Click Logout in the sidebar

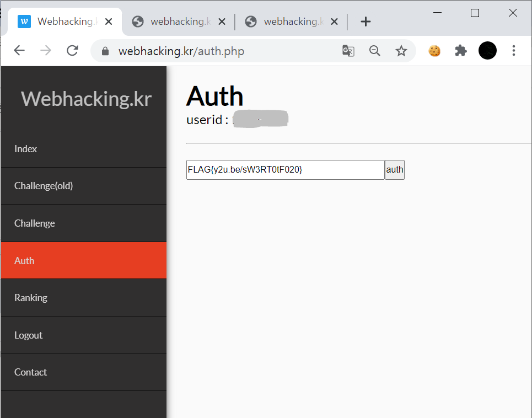tap(83, 335)
